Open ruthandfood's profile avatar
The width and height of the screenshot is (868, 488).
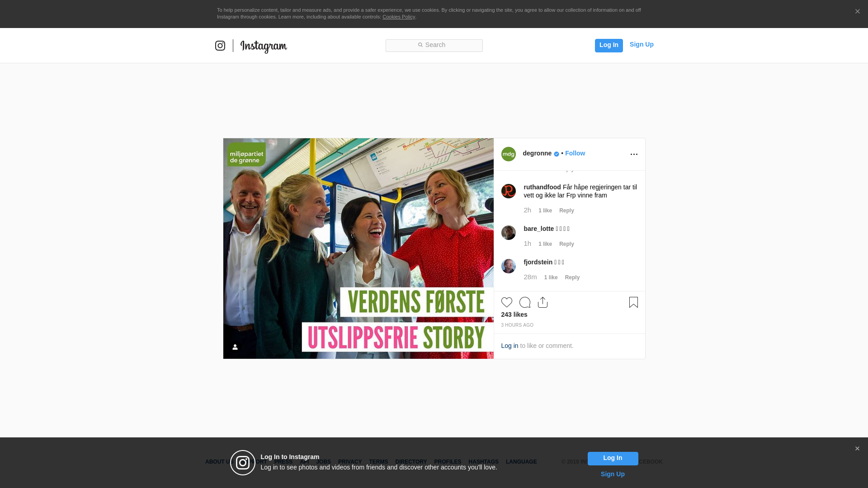(x=509, y=191)
